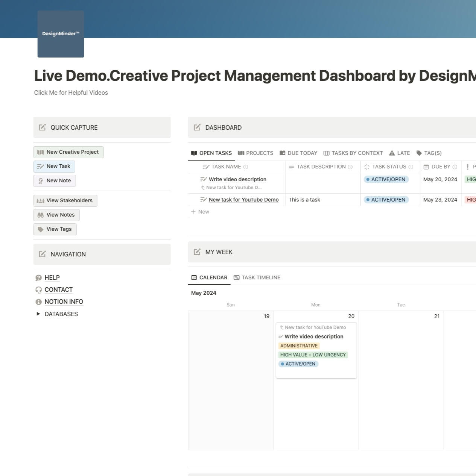The image size is (476, 476).
Task: Click the Dashboard header edit icon
Action: 197,127
